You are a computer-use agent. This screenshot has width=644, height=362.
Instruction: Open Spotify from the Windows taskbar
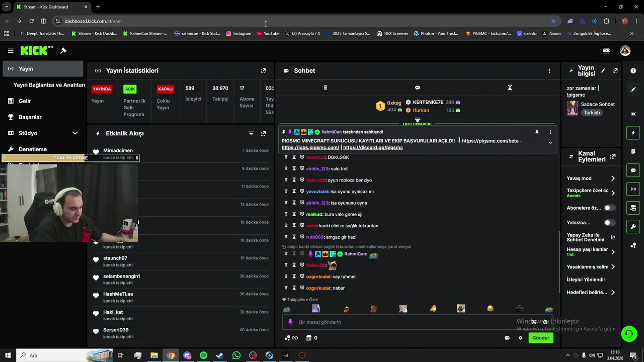click(203, 355)
